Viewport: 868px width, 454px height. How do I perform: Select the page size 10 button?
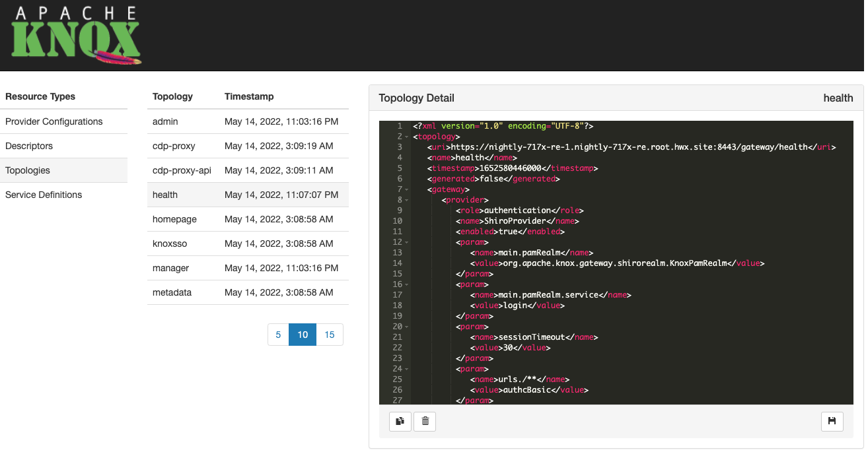click(x=302, y=335)
